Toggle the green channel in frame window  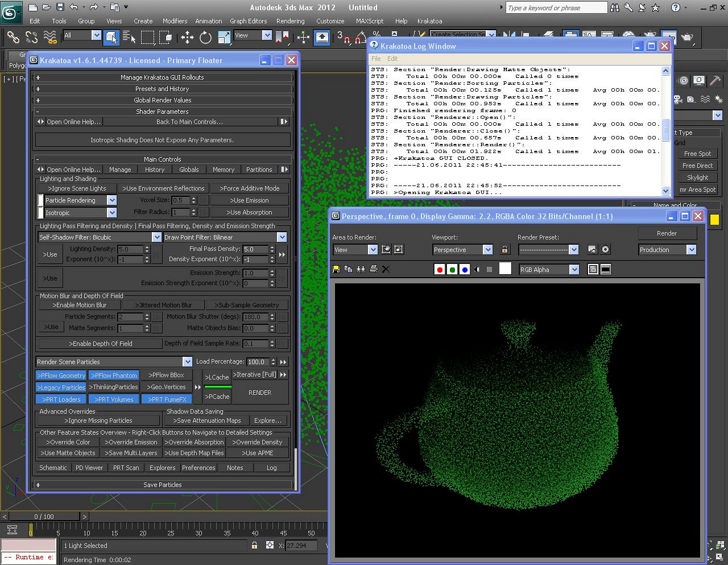pyautogui.click(x=452, y=270)
